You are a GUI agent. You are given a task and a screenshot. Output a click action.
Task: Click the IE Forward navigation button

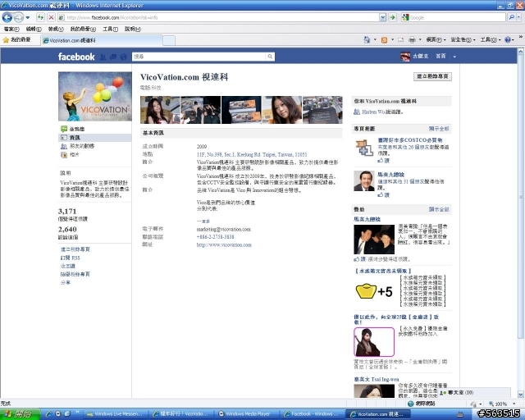(18, 17)
